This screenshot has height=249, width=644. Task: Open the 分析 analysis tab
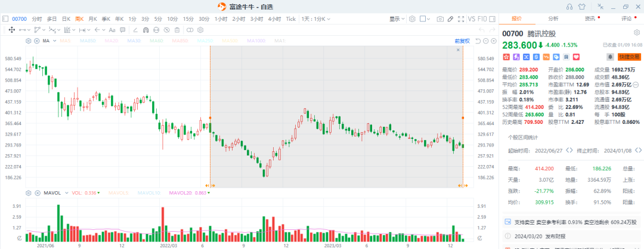[553, 18]
